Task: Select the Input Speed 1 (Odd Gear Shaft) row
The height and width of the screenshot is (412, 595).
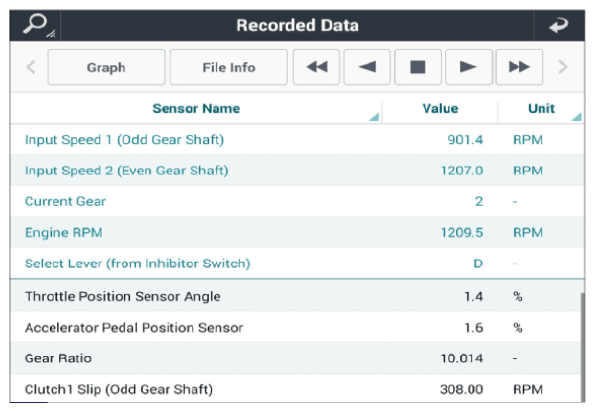Action: tap(297, 139)
